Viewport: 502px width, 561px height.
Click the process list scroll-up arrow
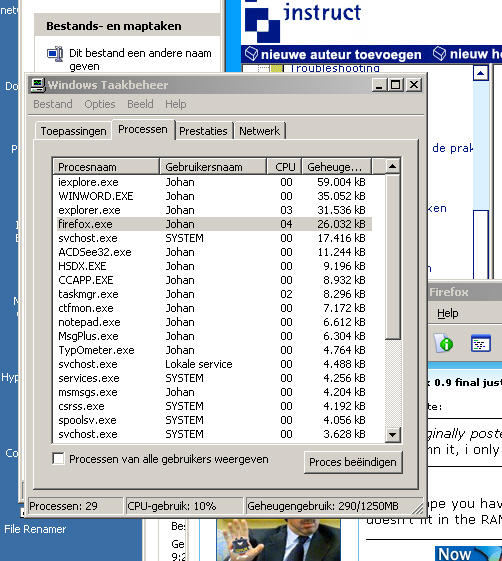click(x=393, y=166)
